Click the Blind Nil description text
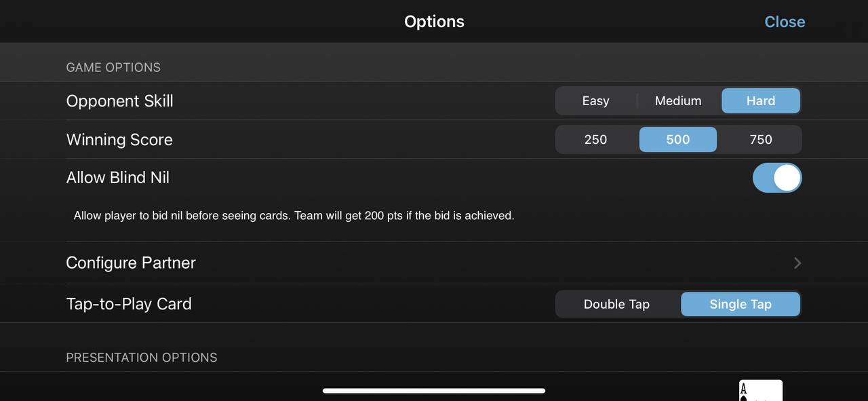 [294, 216]
